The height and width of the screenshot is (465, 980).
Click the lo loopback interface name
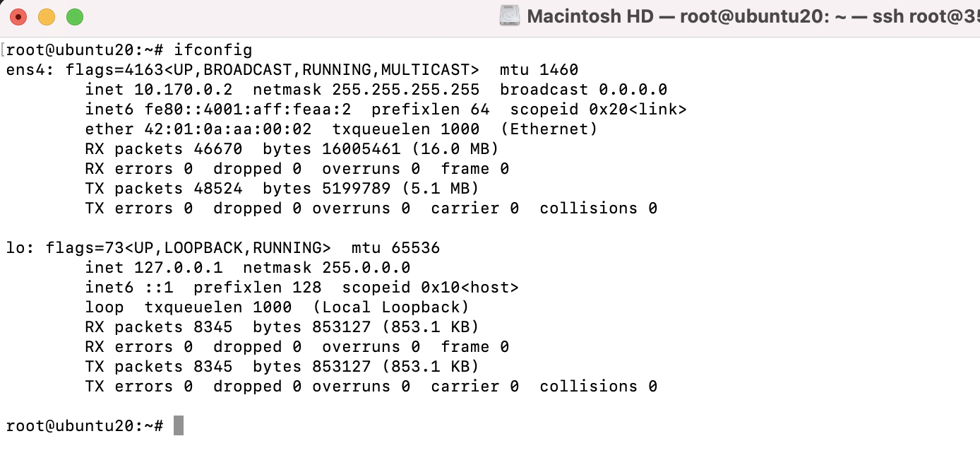coord(16,248)
